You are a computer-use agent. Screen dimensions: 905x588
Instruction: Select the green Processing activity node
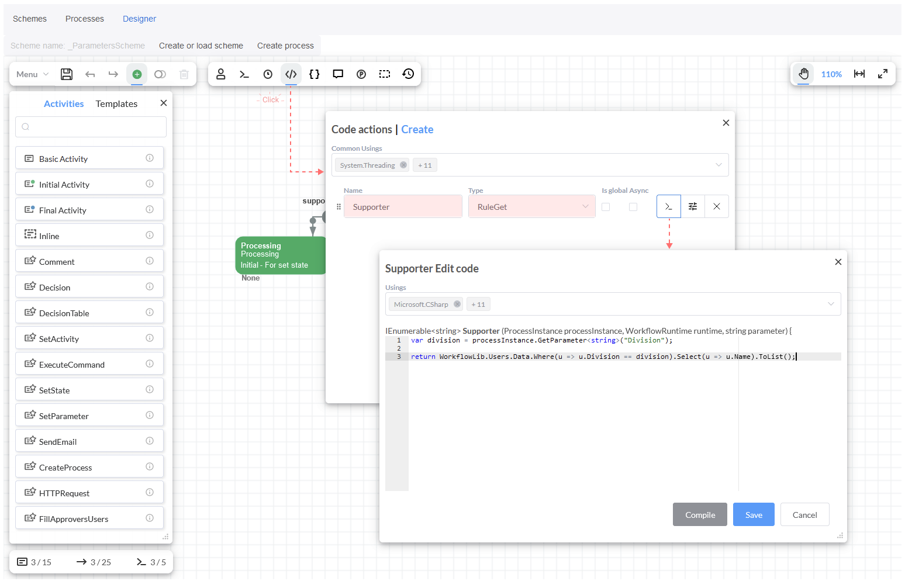(281, 255)
